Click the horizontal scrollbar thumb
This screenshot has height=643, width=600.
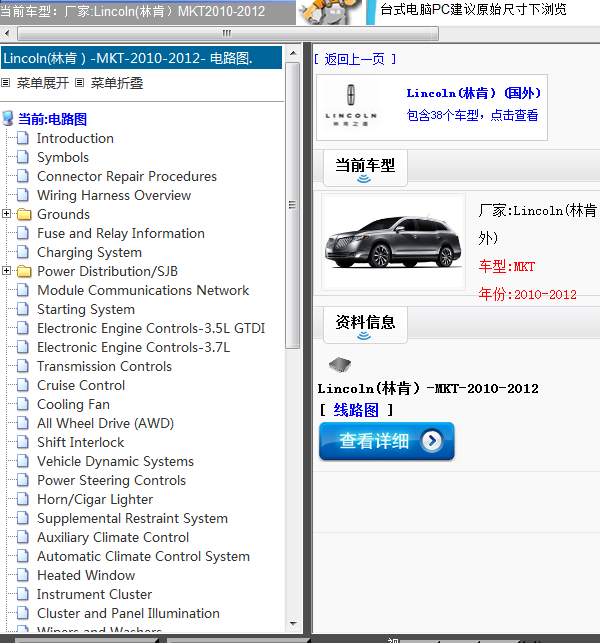coord(228,33)
